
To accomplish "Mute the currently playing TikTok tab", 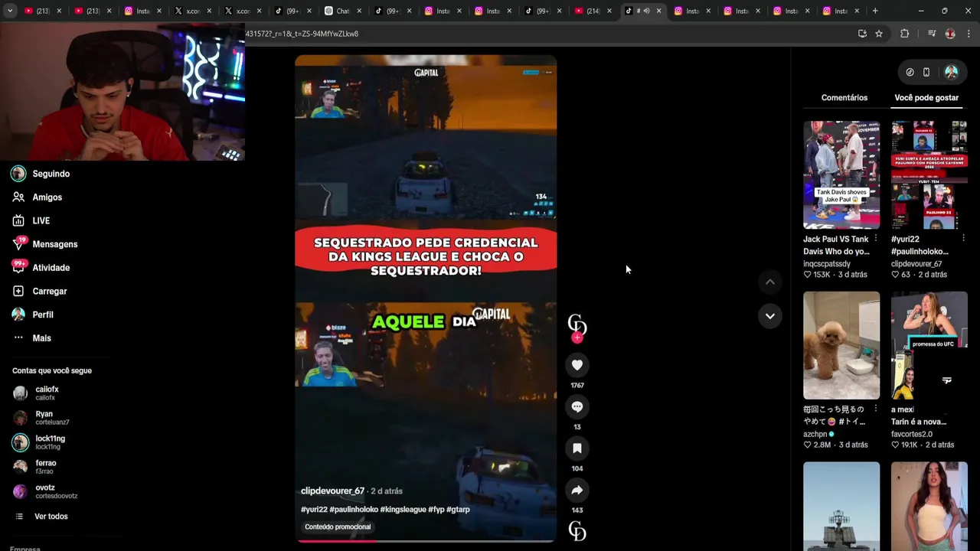I will click(x=646, y=11).
